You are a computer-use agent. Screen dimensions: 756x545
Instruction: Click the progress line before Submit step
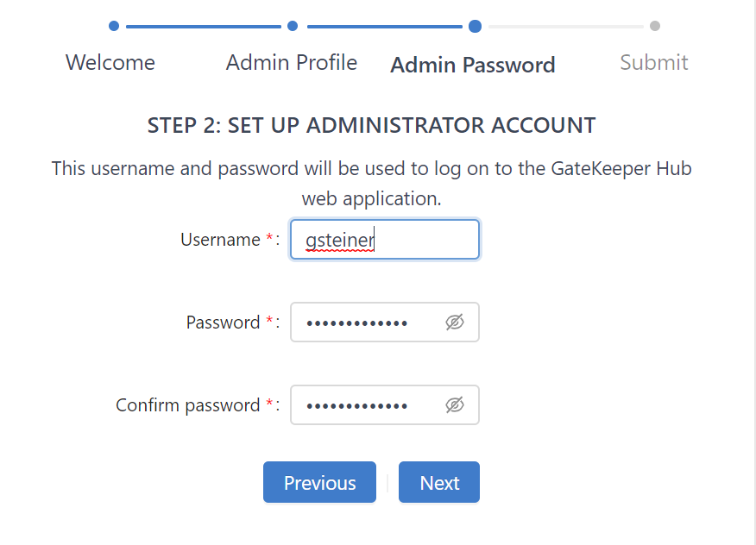pyautogui.click(x=565, y=27)
